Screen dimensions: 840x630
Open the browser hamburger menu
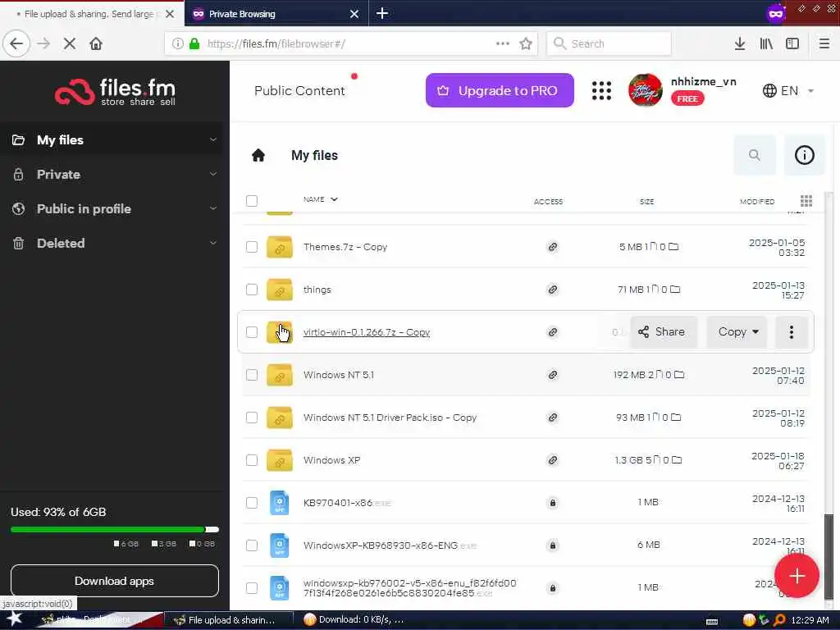(x=824, y=43)
